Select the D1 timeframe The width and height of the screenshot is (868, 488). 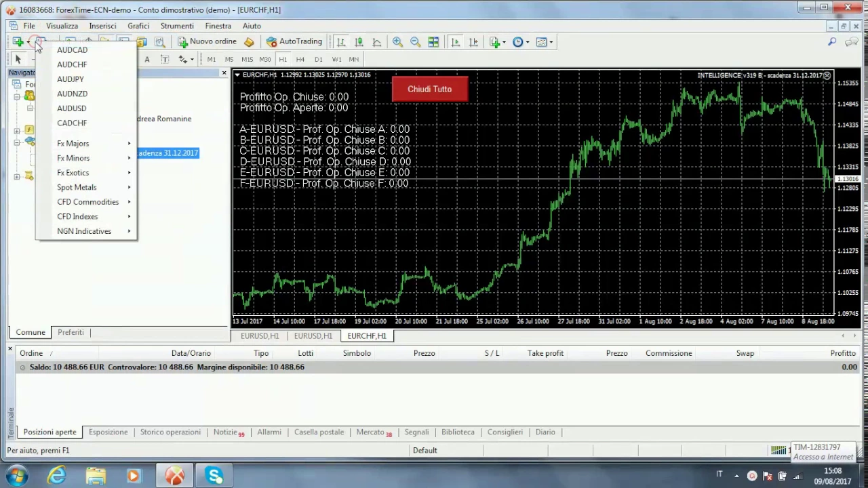point(319,60)
